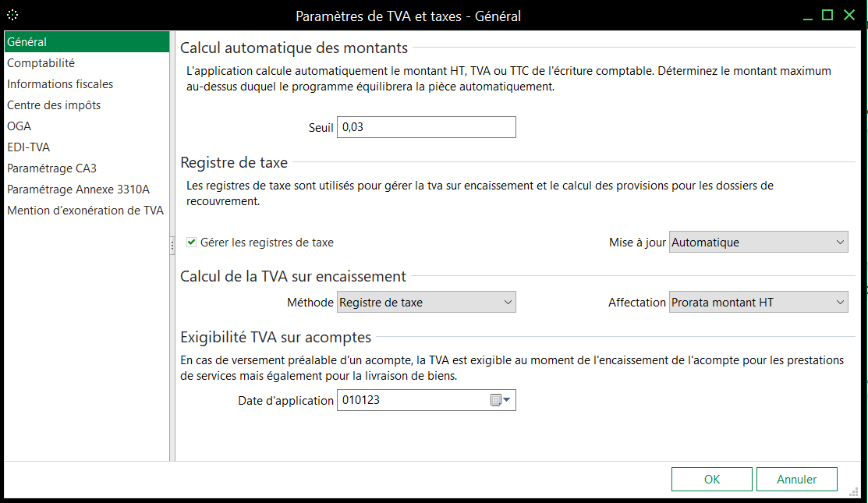Viewport: 868px width, 503px height.
Task: Go to Centre des impôts page
Action: [x=54, y=105]
